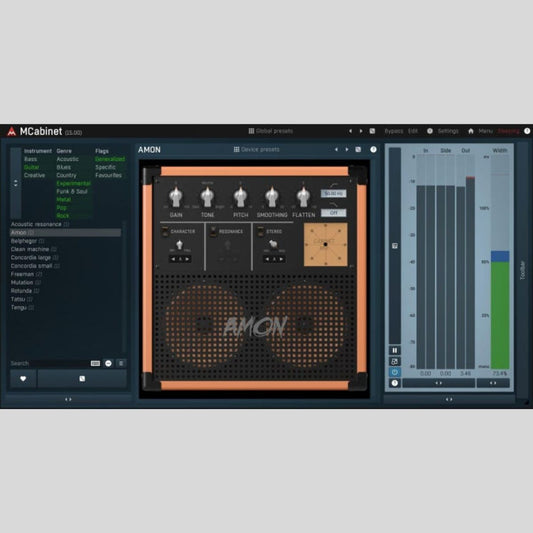The height and width of the screenshot is (533, 533).
Task: Toggle the Generalized flag filter
Action: (110, 159)
